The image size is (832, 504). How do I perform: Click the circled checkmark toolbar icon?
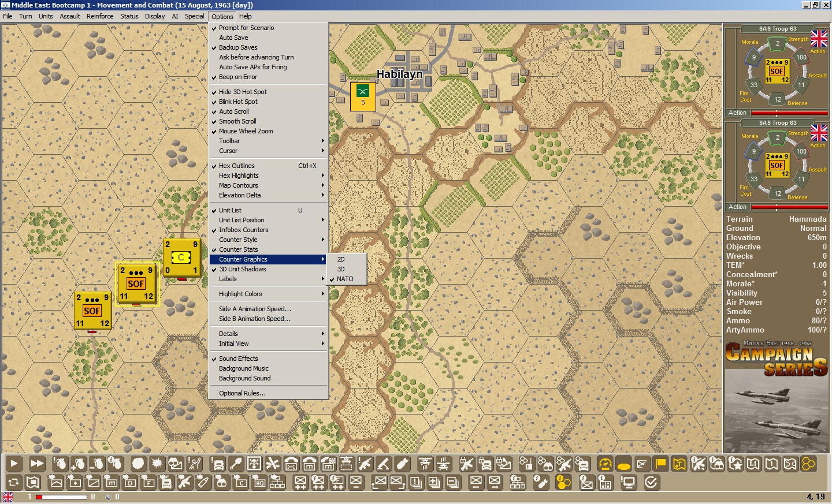click(651, 482)
